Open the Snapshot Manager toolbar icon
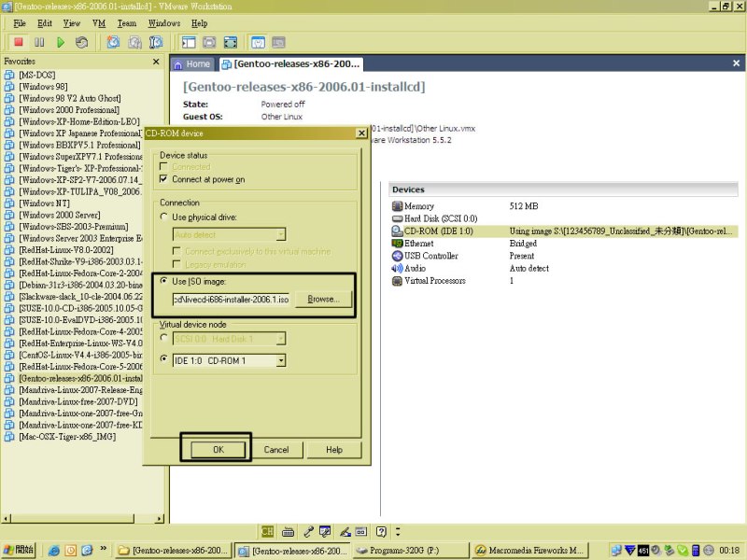 156,42
